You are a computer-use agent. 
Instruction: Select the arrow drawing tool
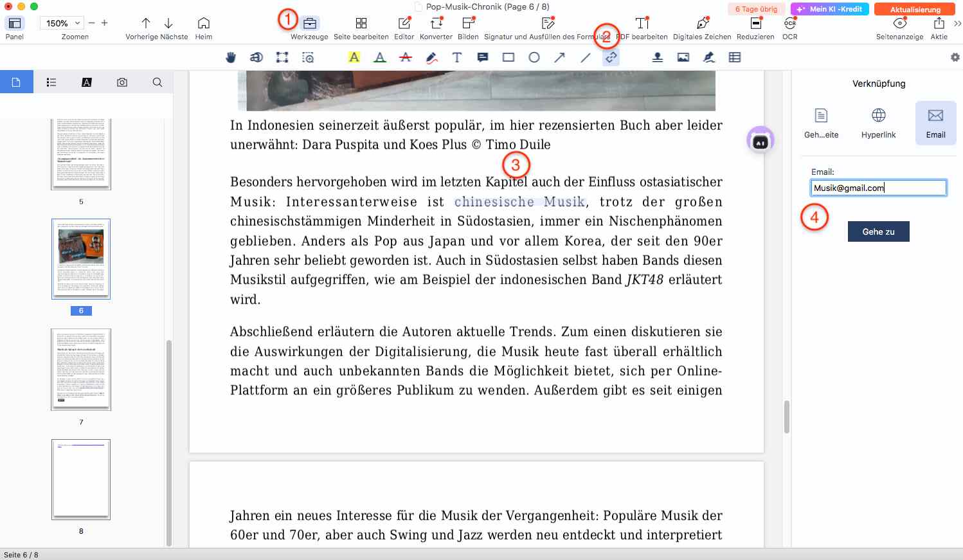pyautogui.click(x=560, y=57)
